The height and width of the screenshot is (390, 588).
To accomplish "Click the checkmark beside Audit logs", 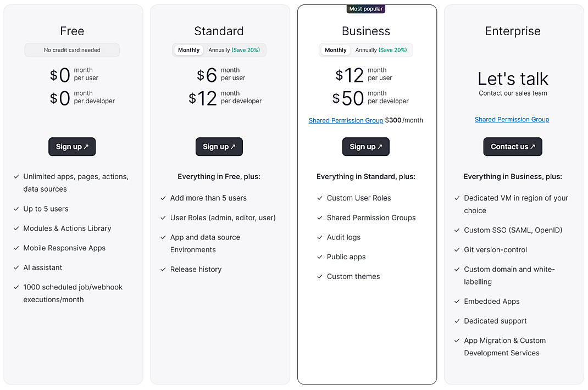I will tap(320, 237).
